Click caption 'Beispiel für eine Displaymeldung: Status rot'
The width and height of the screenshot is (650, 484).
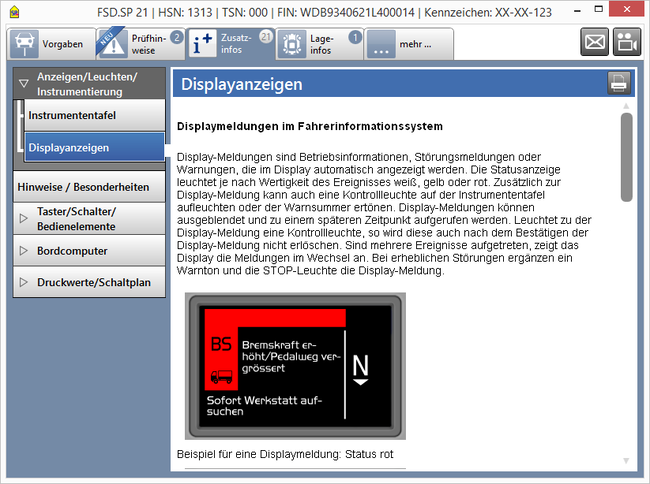285,454
